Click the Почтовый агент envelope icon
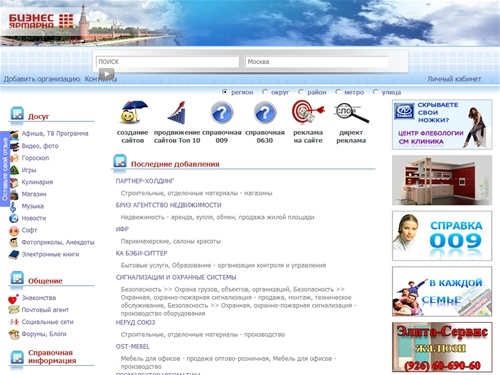The image size is (500, 375). coord(14,310)
